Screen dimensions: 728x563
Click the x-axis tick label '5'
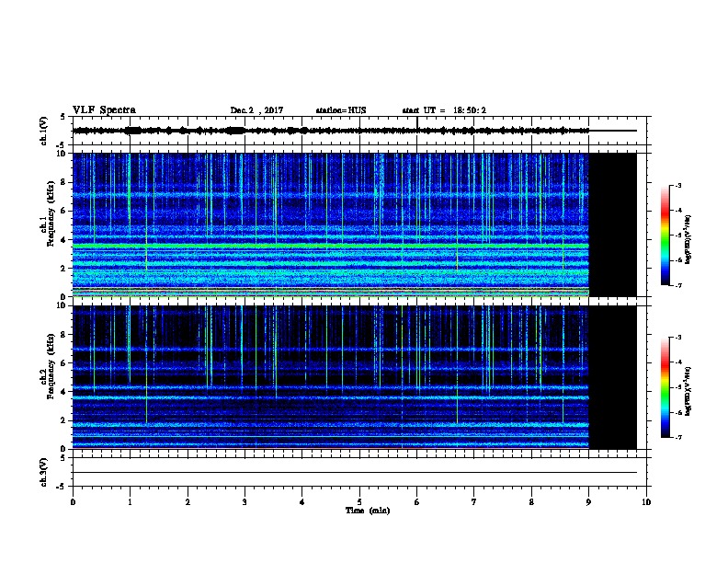tap(359, 501)
